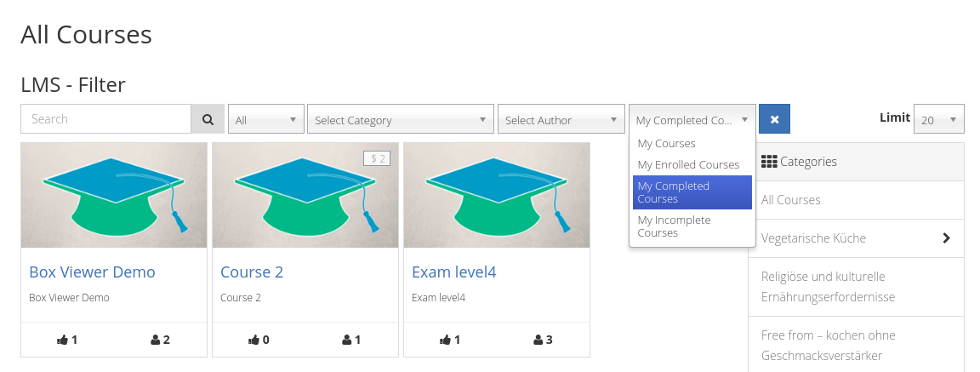The image size is (980, 372).
Task: Expand the Vegetarische Küche category chevron
Action: [947, 238]
